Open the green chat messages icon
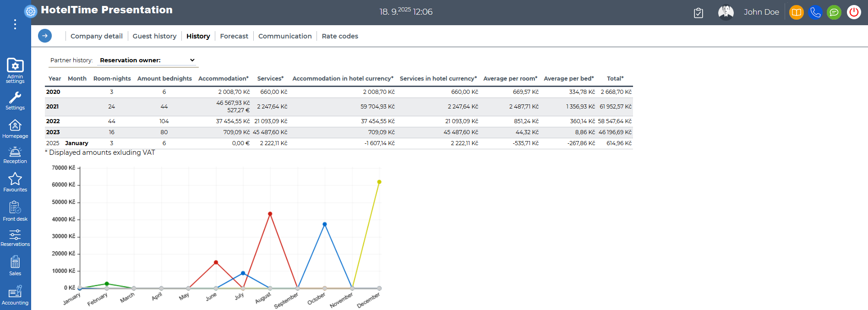 click(x=834, y=12)
